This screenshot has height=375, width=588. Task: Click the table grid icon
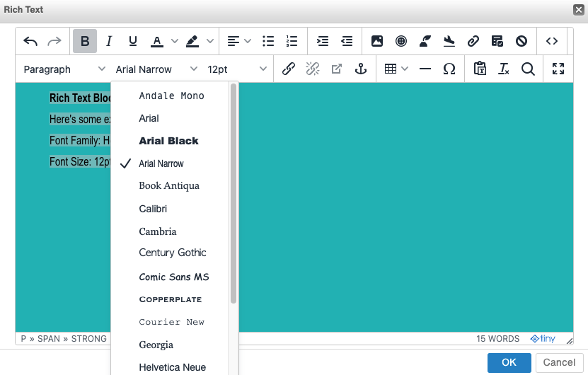[x=391, y=69]
